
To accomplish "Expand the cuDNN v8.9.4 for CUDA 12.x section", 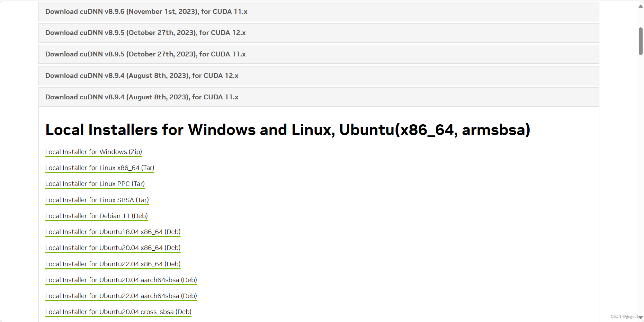I will [142, 75].
